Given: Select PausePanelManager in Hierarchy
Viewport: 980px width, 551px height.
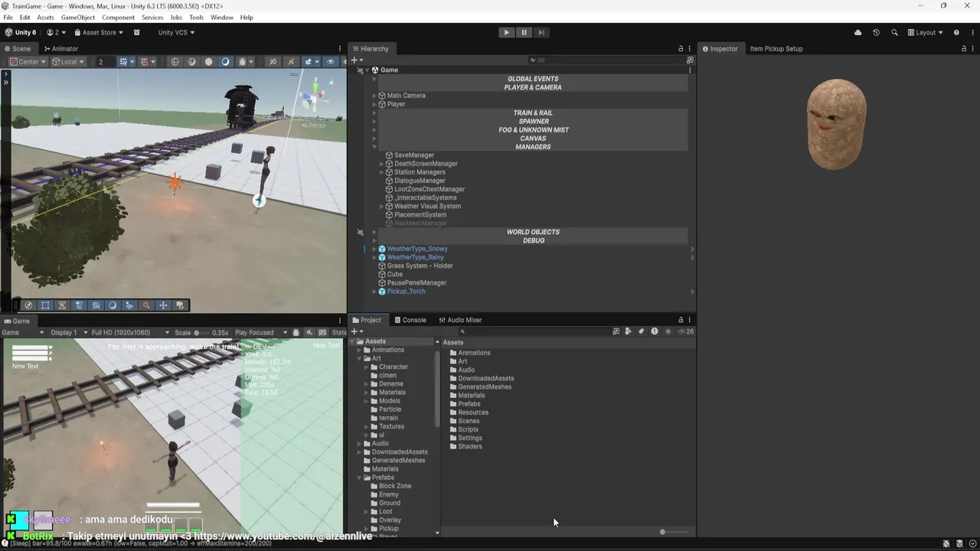Looking at the screenshot, I should point(416,283).
